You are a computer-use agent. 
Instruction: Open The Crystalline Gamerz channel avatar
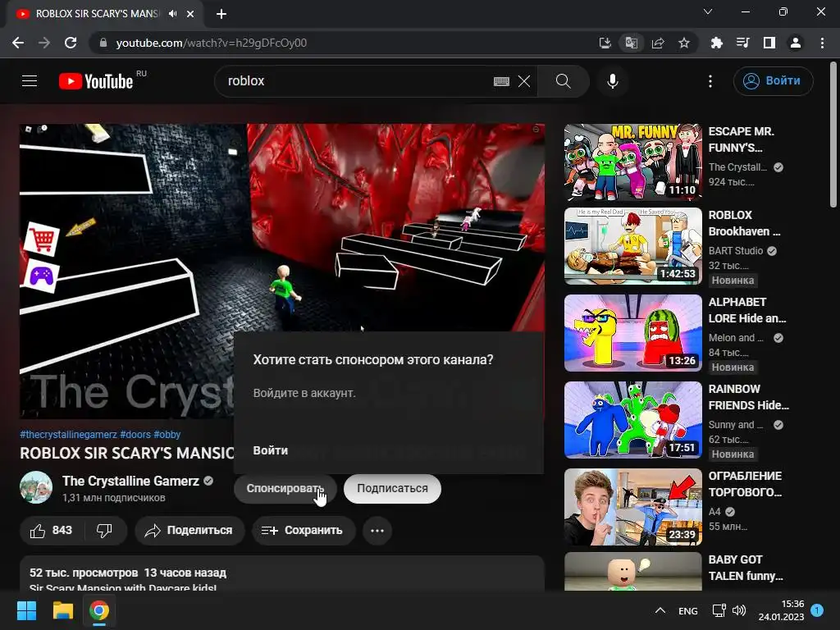point(36,487)
